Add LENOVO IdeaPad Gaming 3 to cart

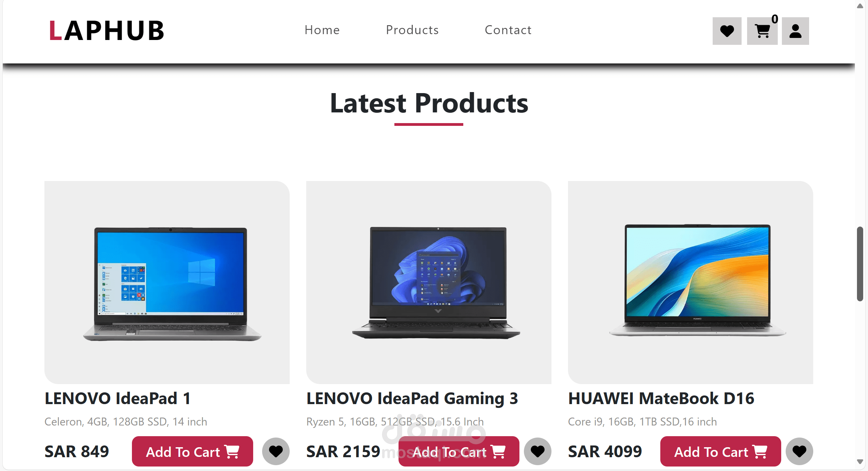(459, 451)
